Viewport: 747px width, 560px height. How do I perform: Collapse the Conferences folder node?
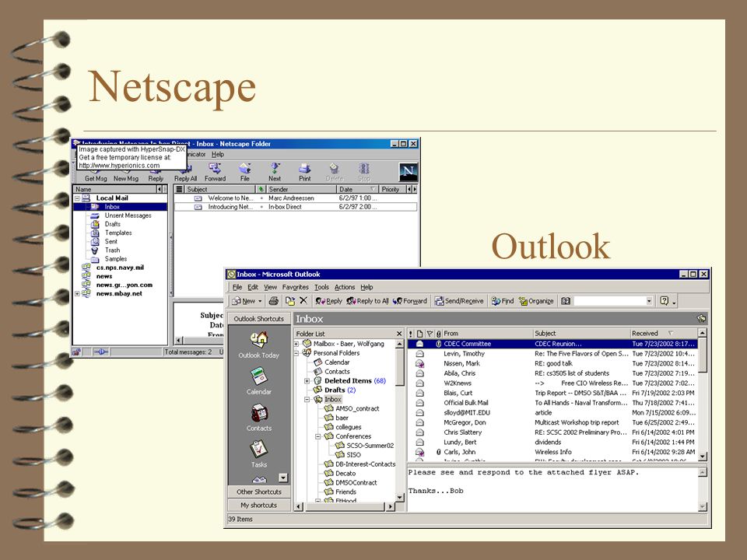click(x=318, y=436)
